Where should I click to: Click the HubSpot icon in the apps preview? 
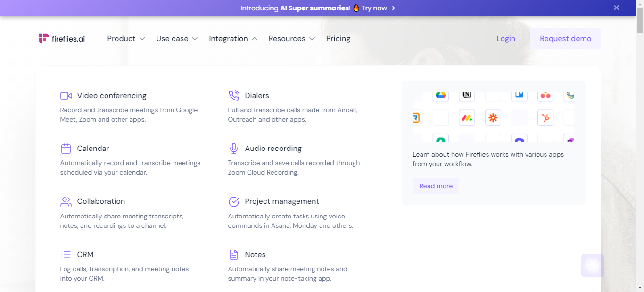(x=545, y=117)
